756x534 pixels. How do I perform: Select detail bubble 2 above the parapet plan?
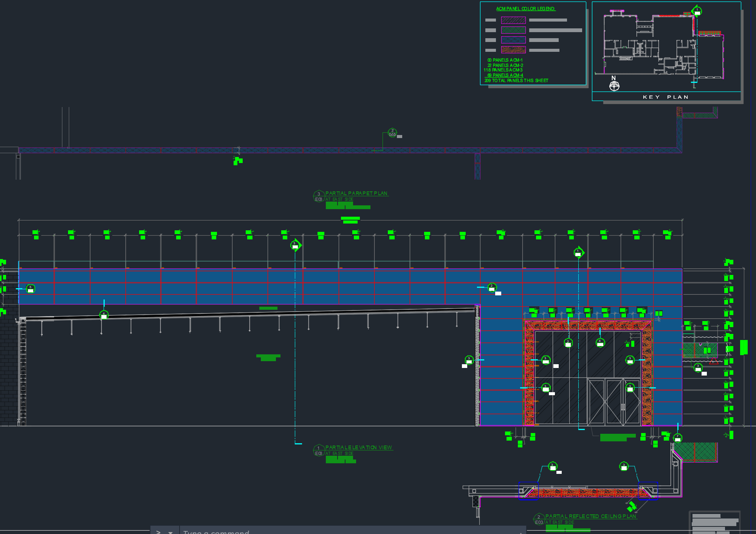pos(392,133)
